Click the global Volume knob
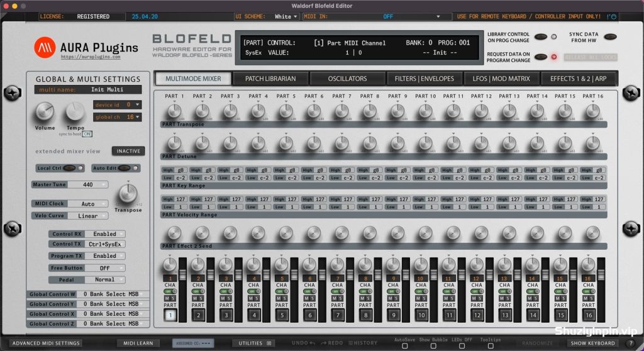Screen dimensions: 644x351 (45, 112)
